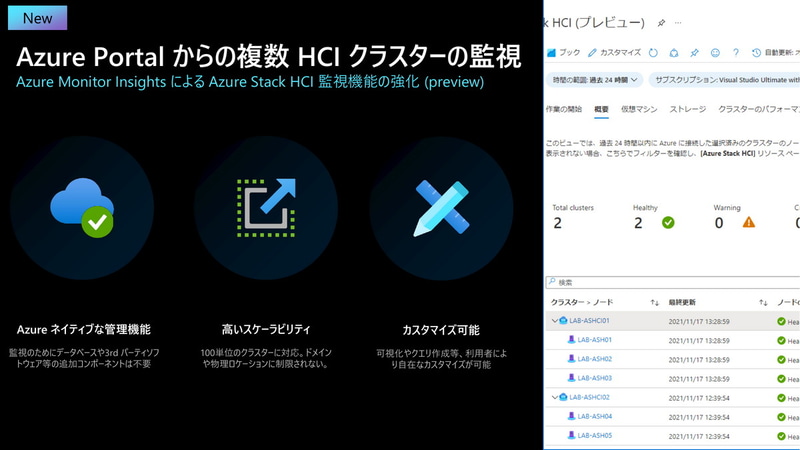Click the pin icon beside the HCI title
The width and height of the screenshot is (800, 450).
[x=661, y=23]
